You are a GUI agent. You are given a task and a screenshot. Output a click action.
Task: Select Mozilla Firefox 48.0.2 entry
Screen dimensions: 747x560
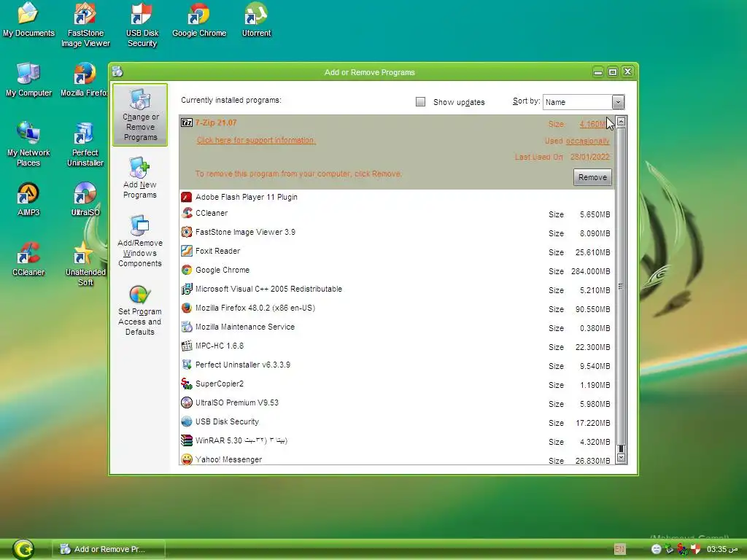pyautogui.click(x=398, y=308)
